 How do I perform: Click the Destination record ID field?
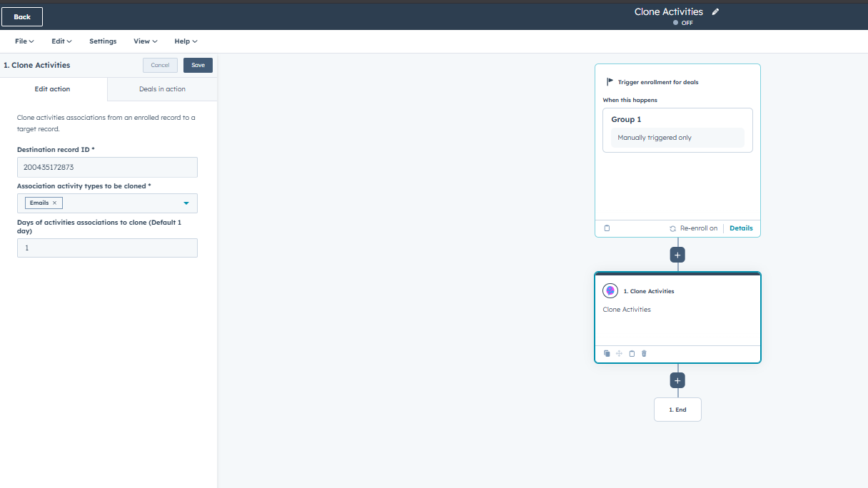coord(107,168)
